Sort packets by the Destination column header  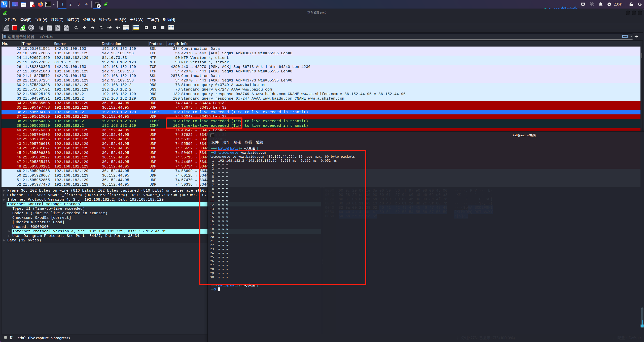click(x=125, y=44)
